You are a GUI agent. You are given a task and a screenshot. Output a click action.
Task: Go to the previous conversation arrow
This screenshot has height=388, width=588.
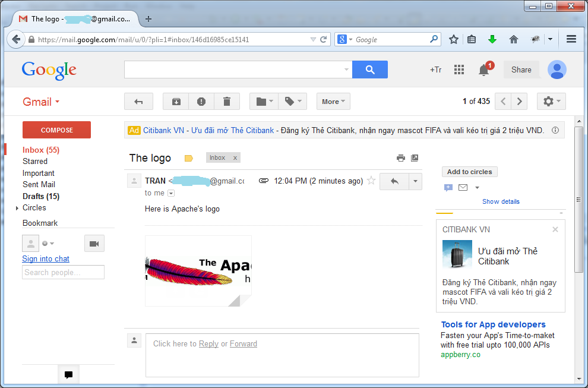click(x=503, y=102)
